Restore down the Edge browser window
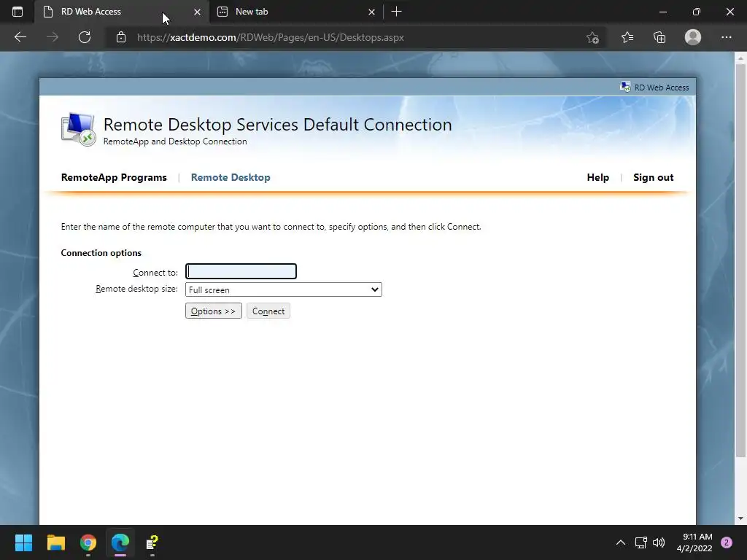This screenshot has height=560, width=747. [x=697, y=12]
